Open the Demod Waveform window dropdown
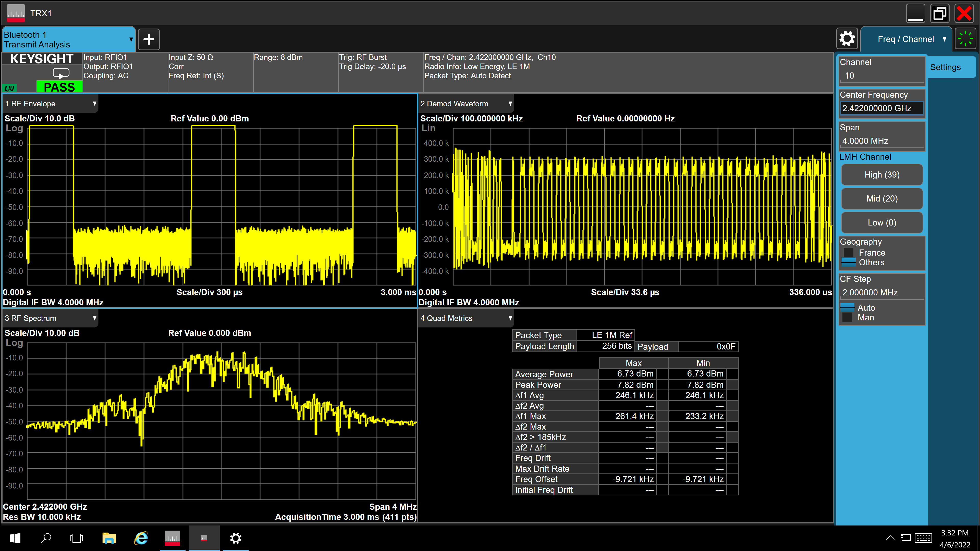980x551 pixels. coord(510,103)
